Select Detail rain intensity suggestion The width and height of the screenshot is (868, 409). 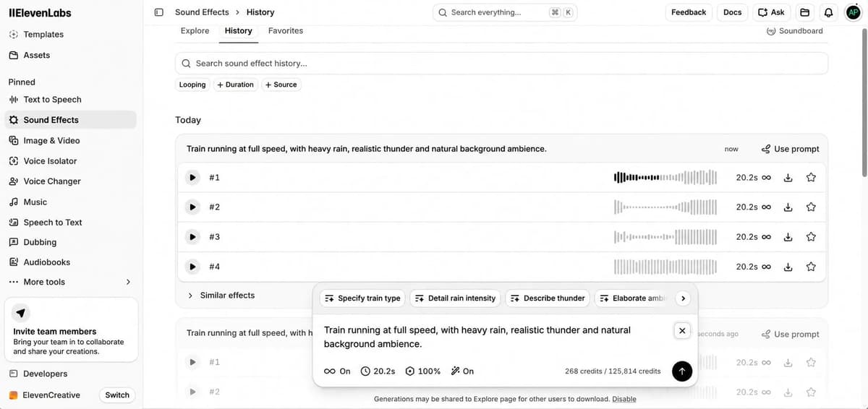(x=455, y=298)
